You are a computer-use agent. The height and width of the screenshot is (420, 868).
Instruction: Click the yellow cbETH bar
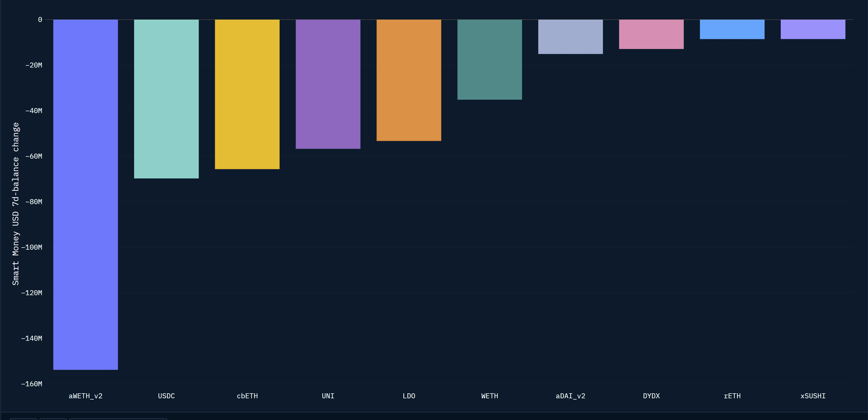(x=247, y=94)
